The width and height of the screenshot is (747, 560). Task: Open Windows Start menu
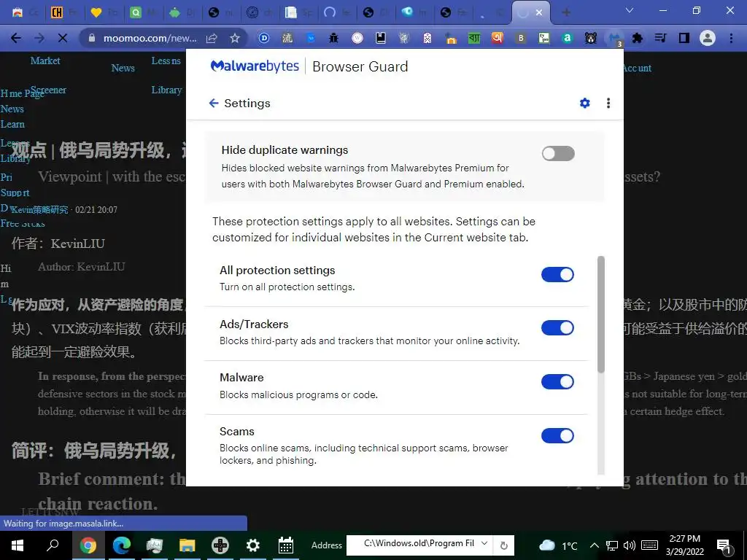click(18, 545)
